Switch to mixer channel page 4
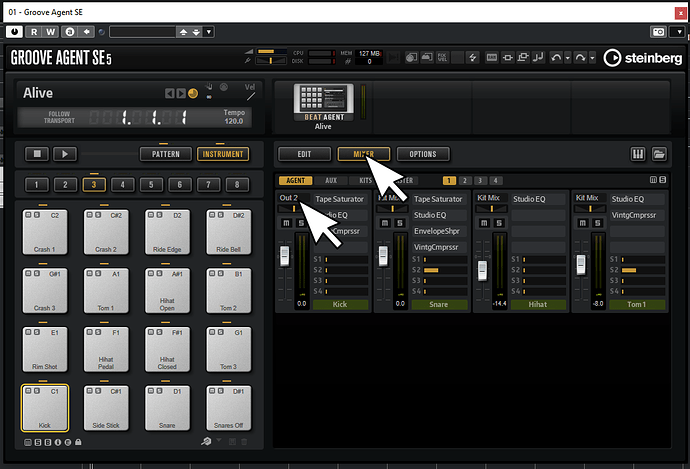 [495, 180]
